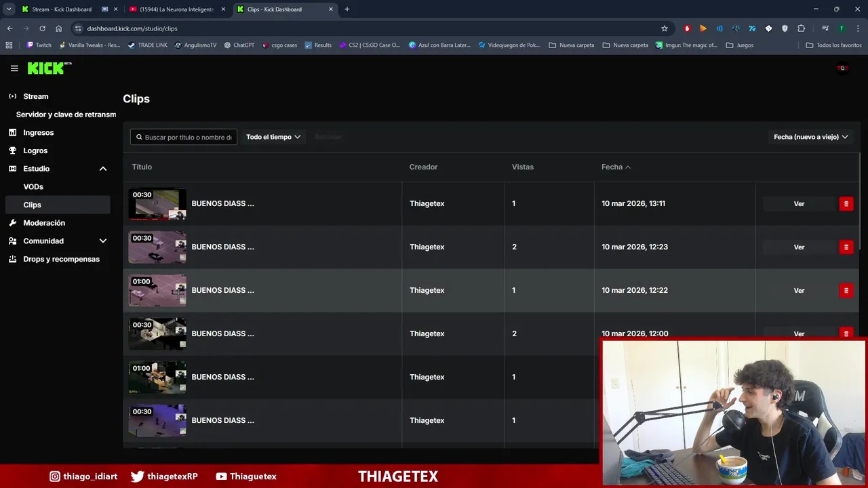Viewport: 868px width, 488px height.
Task: Delete the clip dated 10 mar 2026, 13:11
Action: pos(846,204)
